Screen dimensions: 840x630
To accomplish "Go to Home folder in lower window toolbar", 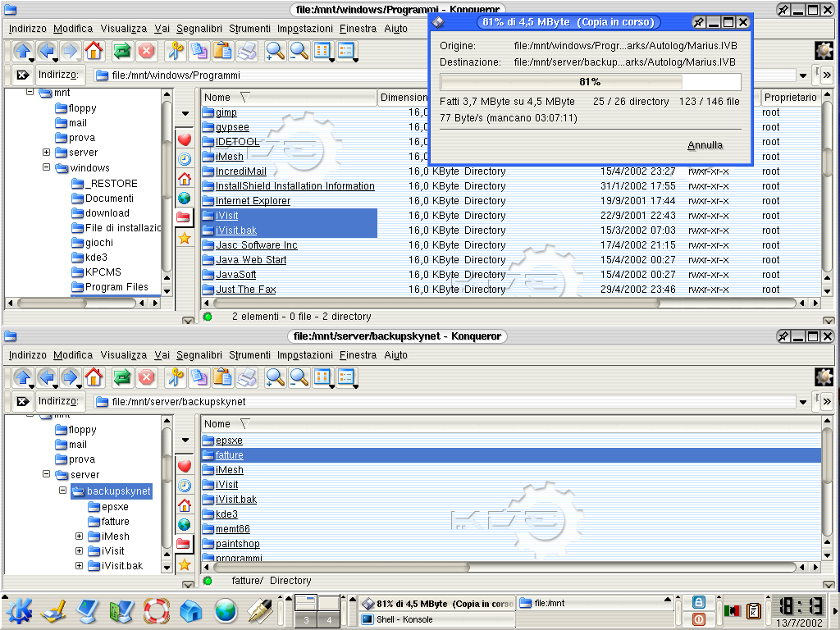I will (94, 377).
